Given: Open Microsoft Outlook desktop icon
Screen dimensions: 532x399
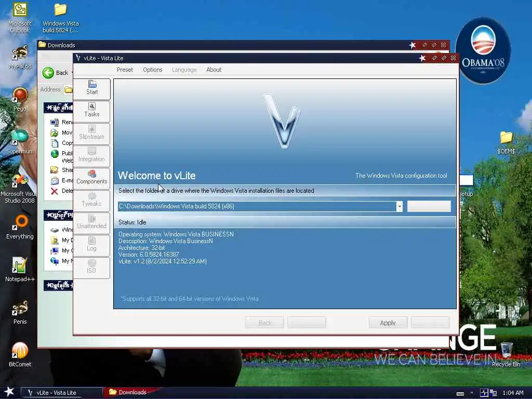Looking at the screenshot, I should (20, 18).
